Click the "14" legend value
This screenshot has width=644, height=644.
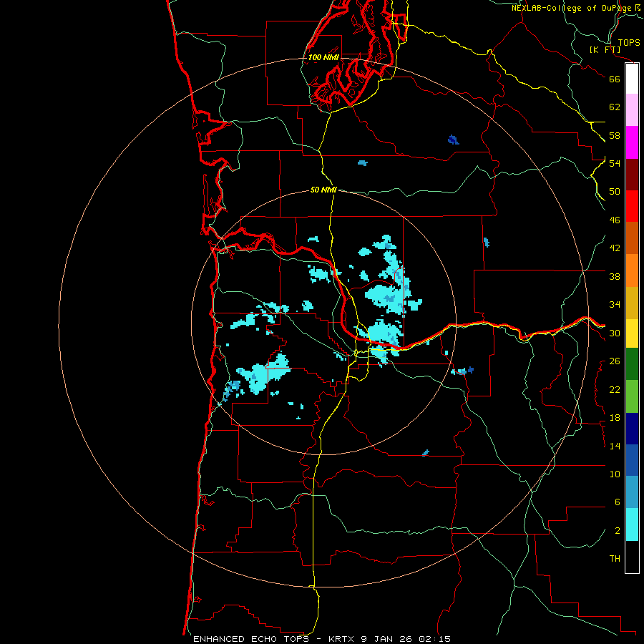click(615, 446)
